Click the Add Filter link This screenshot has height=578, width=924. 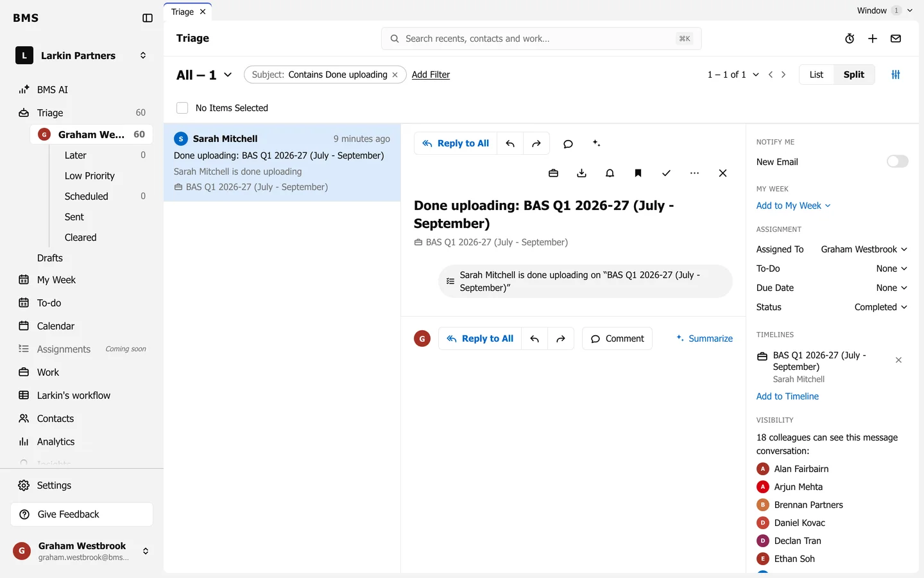coord(431,74)
